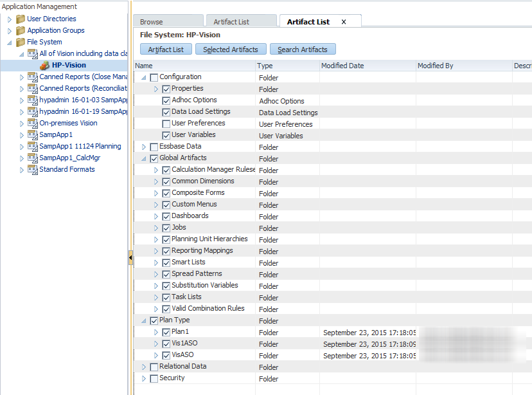Collapse the File System node
532x395 pixels.
pyautogui.click(x=10, y=43)
